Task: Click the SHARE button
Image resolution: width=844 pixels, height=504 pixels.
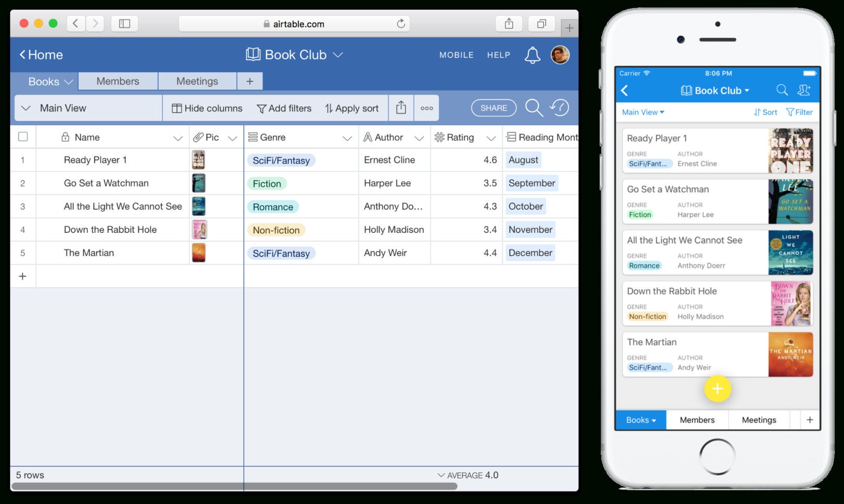Action: pos(493,108)
